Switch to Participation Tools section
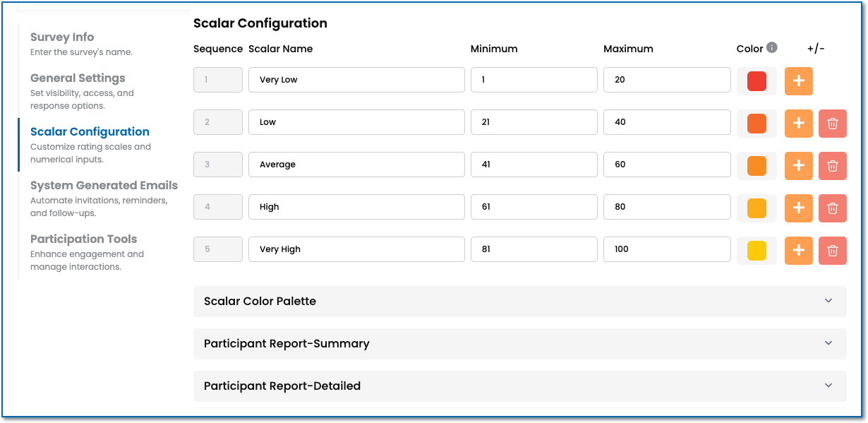Viewport: 868px width, 423px height. pos(83,239)
